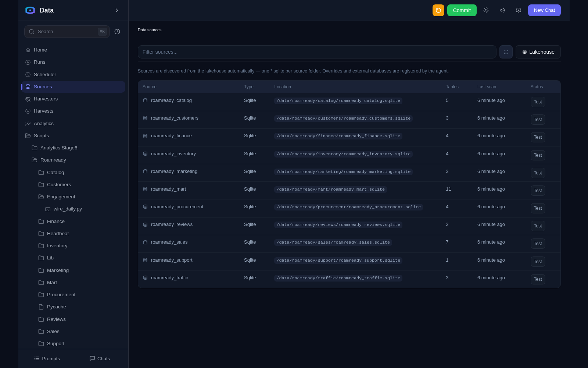Click the Last scan column header
588x368 pixels.
(x=487, y=87)
